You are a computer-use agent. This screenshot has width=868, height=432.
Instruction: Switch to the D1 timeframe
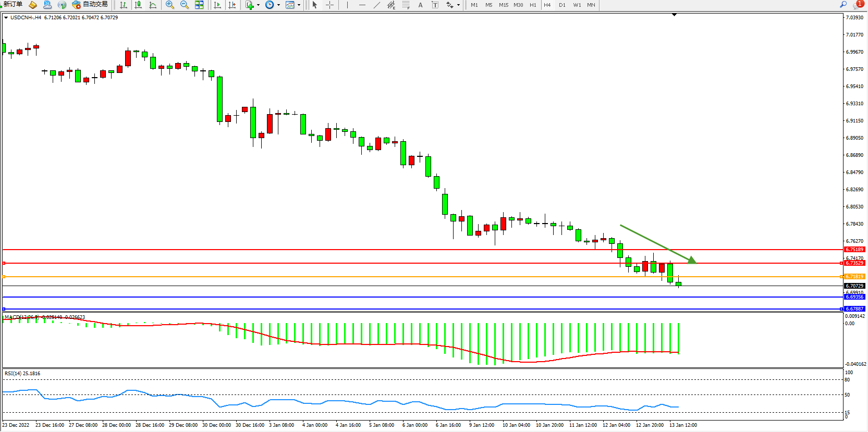[562, 5]
